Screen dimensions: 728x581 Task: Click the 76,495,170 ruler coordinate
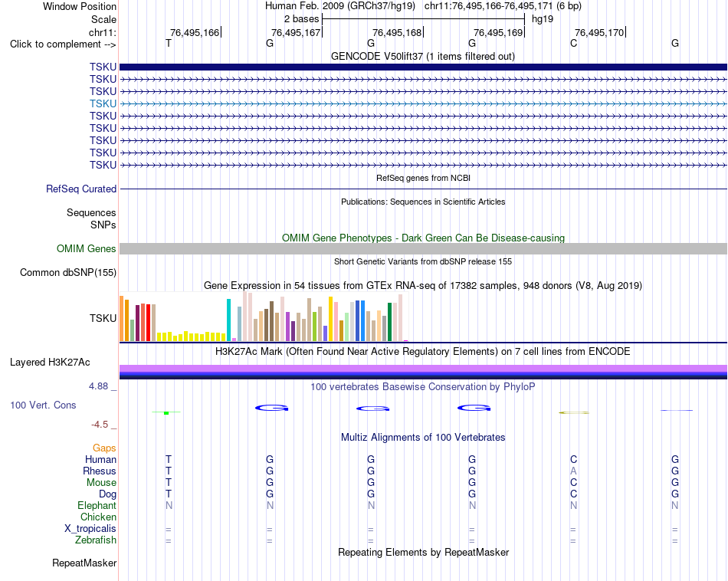pyautogui.click(x=599, y=32)
